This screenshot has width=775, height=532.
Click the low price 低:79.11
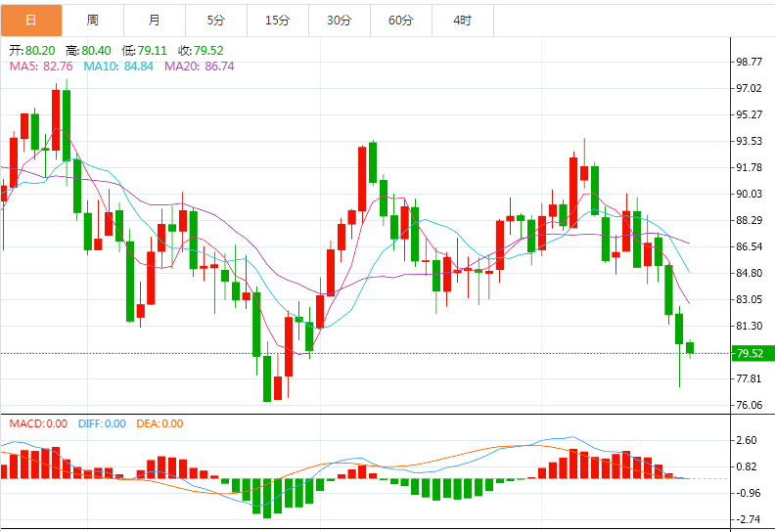(x=144, y=51)
